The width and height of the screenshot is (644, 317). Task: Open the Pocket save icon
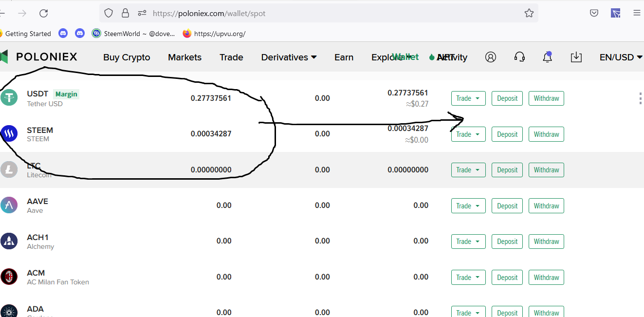coord(594,13)
